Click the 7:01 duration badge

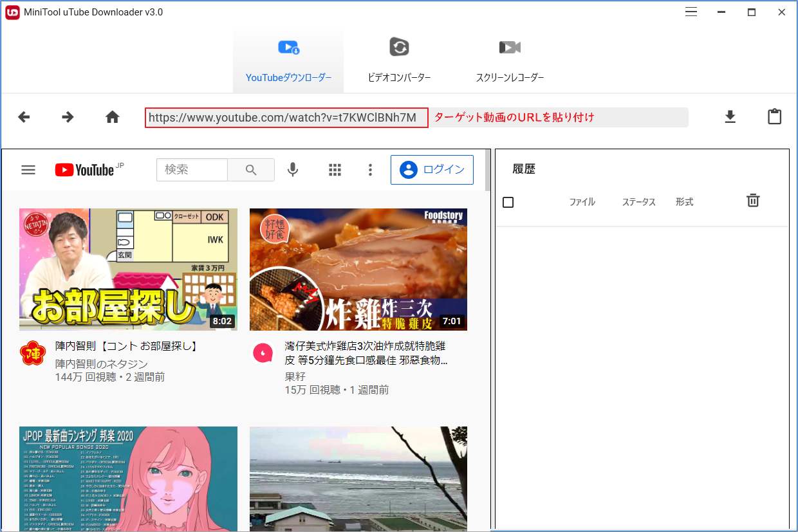pyautogui.click(x=452, y=321)
